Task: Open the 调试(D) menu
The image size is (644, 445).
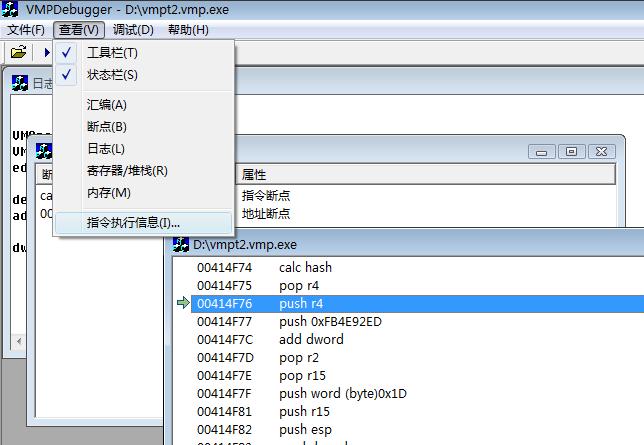Action: point(133,30)
